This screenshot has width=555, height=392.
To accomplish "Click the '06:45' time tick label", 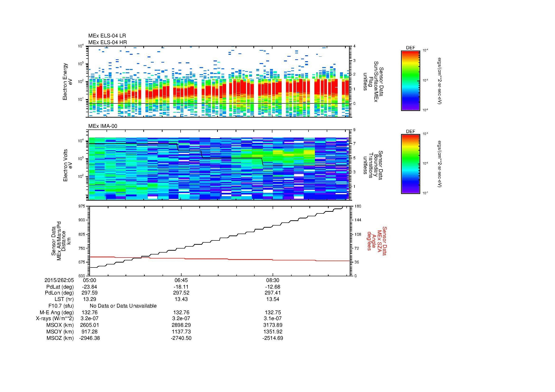I will tap(181, 280).
